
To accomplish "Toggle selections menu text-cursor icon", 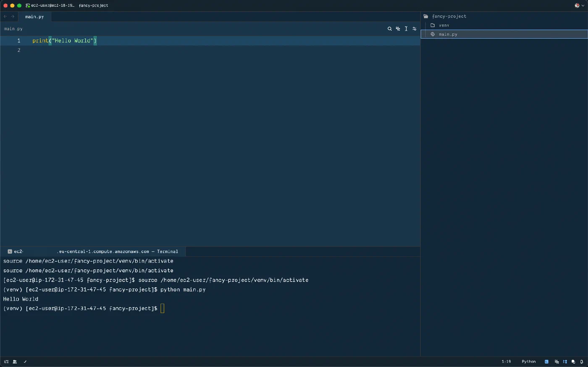I will (x=406, y=29).
